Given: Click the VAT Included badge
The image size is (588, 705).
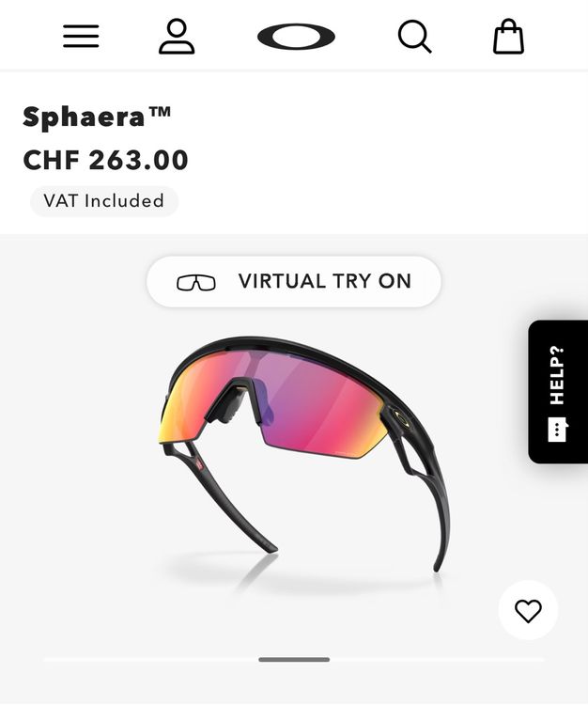Looking at the screenshot, I should click(x=103, y=201).
